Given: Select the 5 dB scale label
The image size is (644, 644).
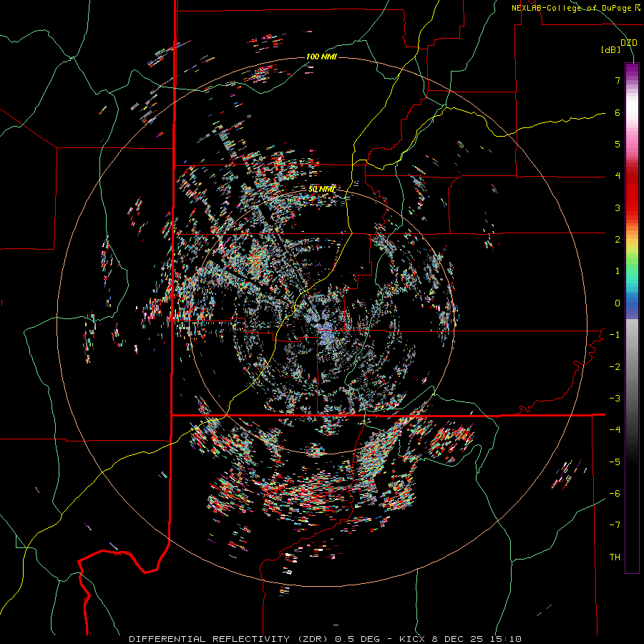Looking at the screenshot, I should (x=618, y=144).
